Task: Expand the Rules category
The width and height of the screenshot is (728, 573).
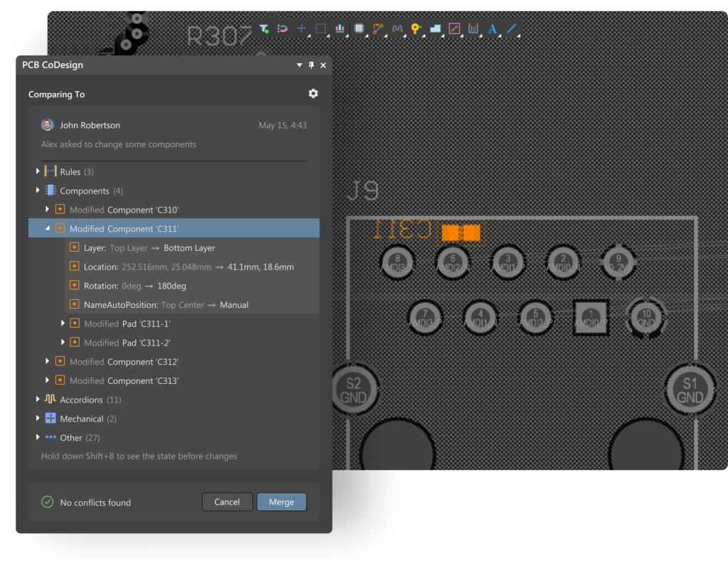Action: click(x=38, y=172)
